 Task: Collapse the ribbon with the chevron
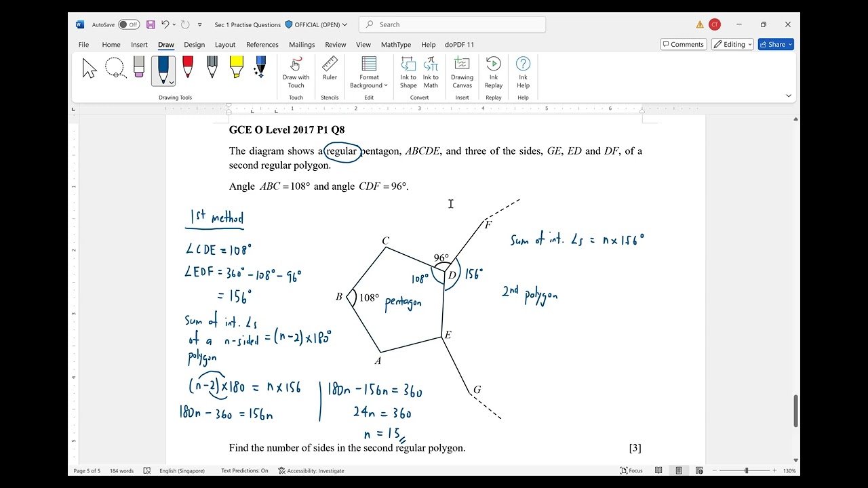coord(788,96)
